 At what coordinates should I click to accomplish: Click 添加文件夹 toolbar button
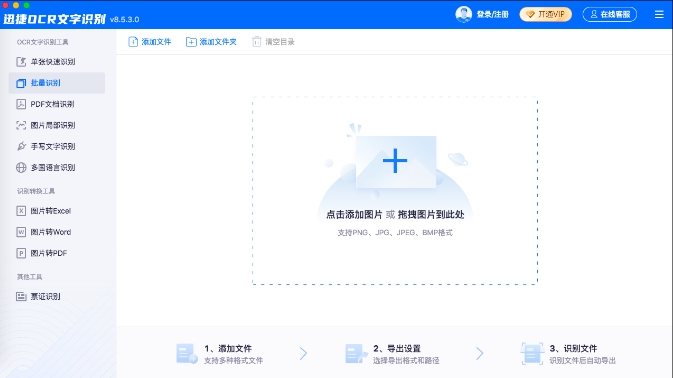(211, 42)
